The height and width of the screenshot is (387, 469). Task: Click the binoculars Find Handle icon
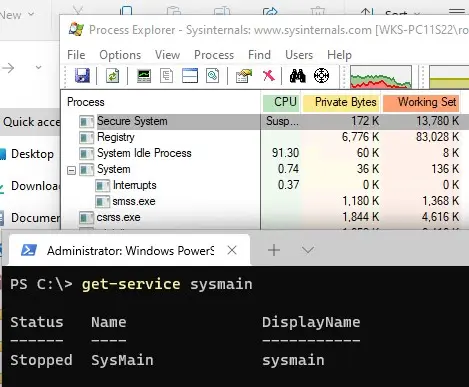[x=297, y=76]
